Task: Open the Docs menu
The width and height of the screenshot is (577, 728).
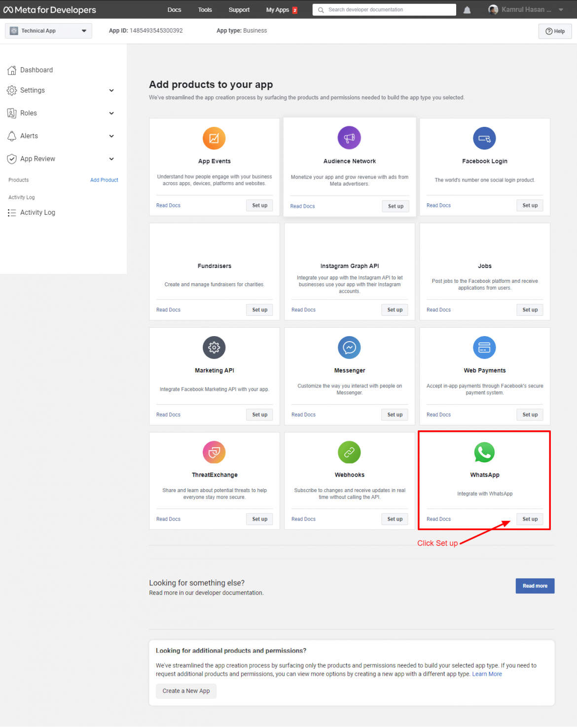Action: pyautogui.click(x=174, y=9)
